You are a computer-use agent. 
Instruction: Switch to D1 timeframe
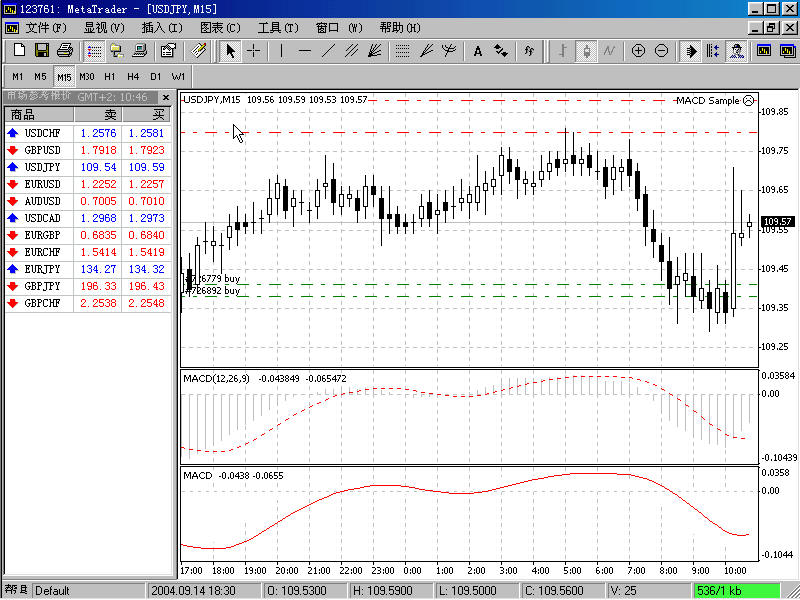coord(156,77)
